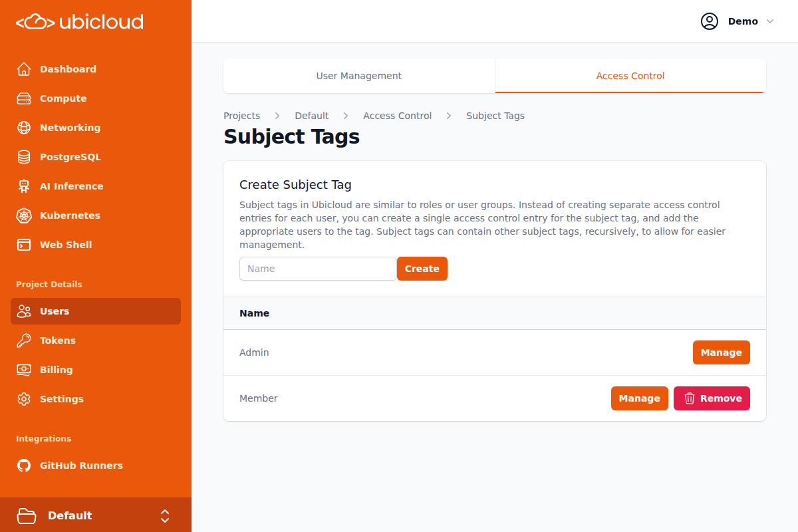The image size is (798, 532).
Task: Expand the Default project switcher arrows
Action: (165, 516)
